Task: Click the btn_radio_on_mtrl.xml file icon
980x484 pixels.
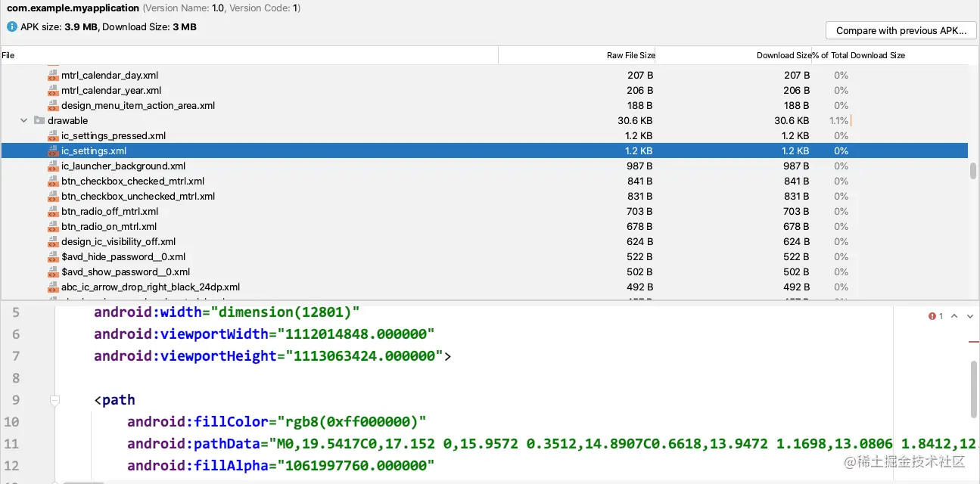Action: 53,226
